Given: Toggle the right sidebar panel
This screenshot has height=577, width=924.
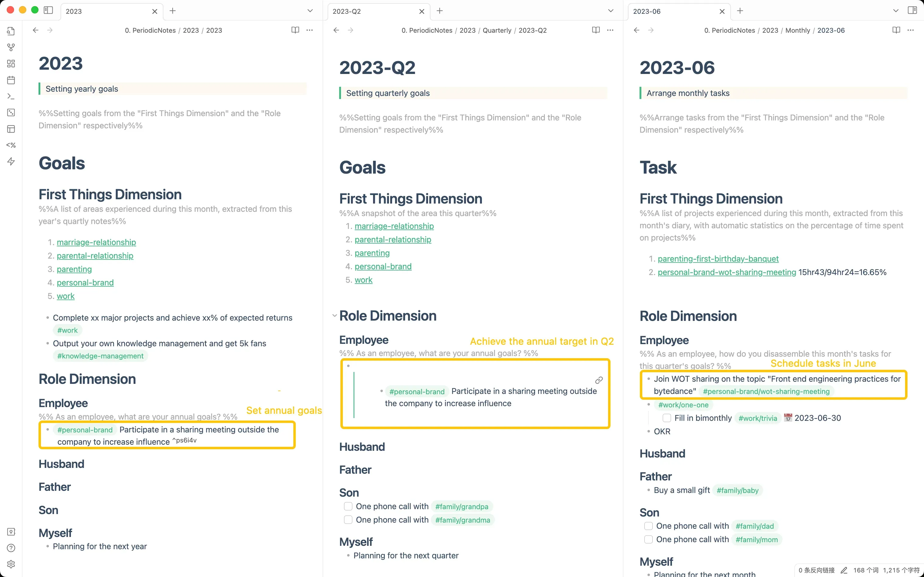Looking at the screenshot, I should click(x=912, y=11).
